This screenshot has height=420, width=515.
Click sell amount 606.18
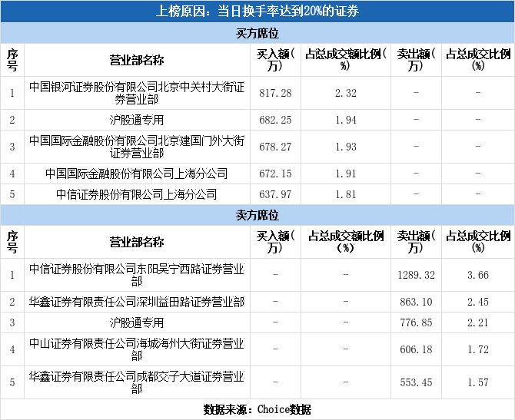(416, 349)
